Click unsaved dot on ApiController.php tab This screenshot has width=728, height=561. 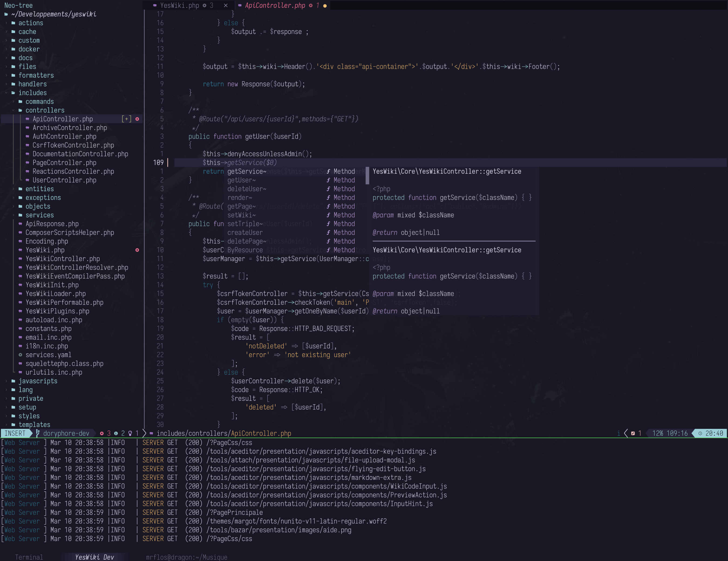325,6
